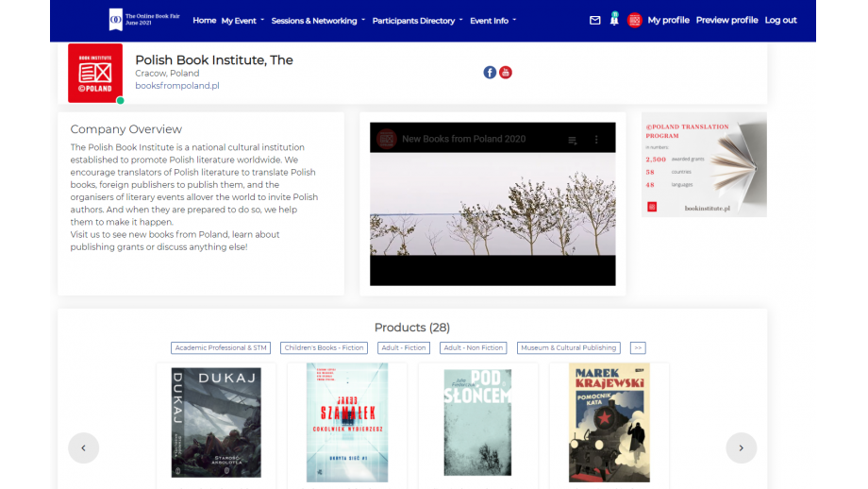
Task: Open the mail envelope icon
Action: [x=594, y=21]
